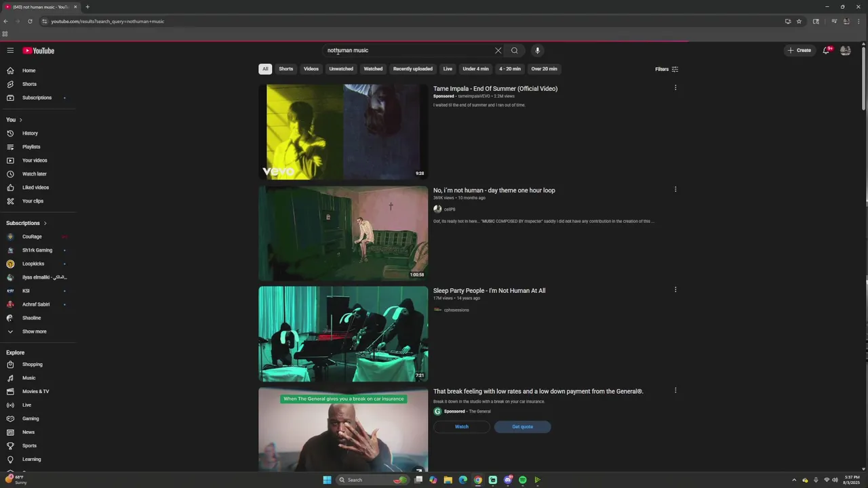The width and height of the screenshot is (868, 488).
Task: Bookmark this page with the star icon
Action: click(x=799, y=21)
